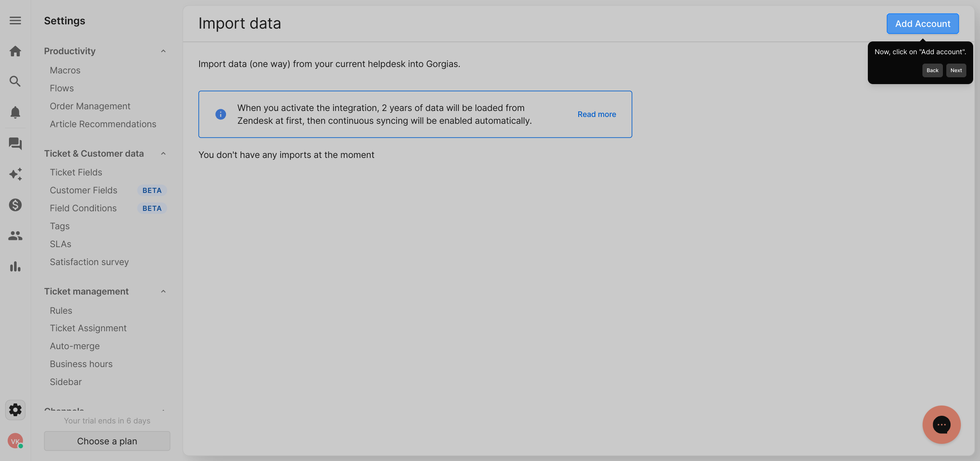Open notifications bell icon

[x=15, y=112]
